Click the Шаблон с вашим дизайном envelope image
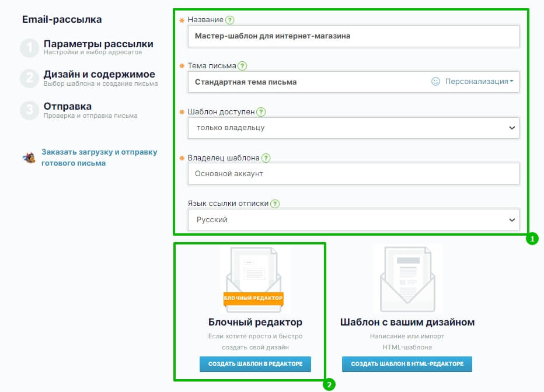 (x=407, y=279)
